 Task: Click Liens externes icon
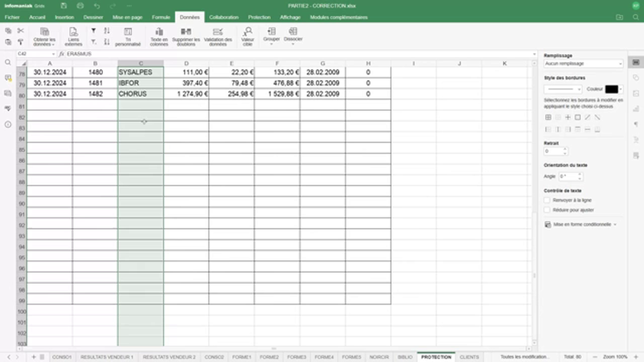(73, 37)
